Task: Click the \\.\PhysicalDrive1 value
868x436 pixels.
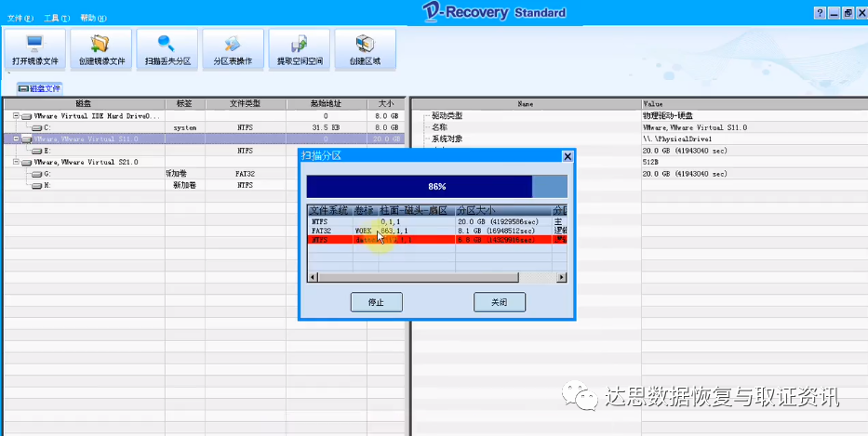Action: click(677, 139)
